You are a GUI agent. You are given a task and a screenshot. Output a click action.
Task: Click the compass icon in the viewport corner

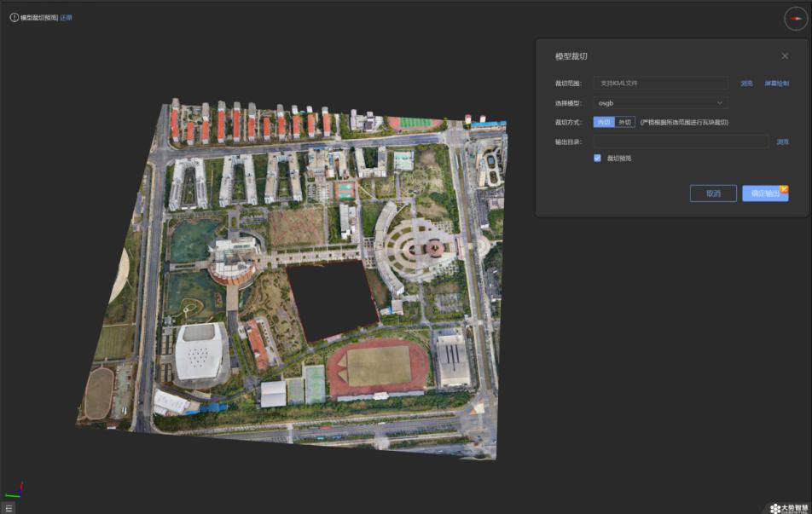coord(796,19)
